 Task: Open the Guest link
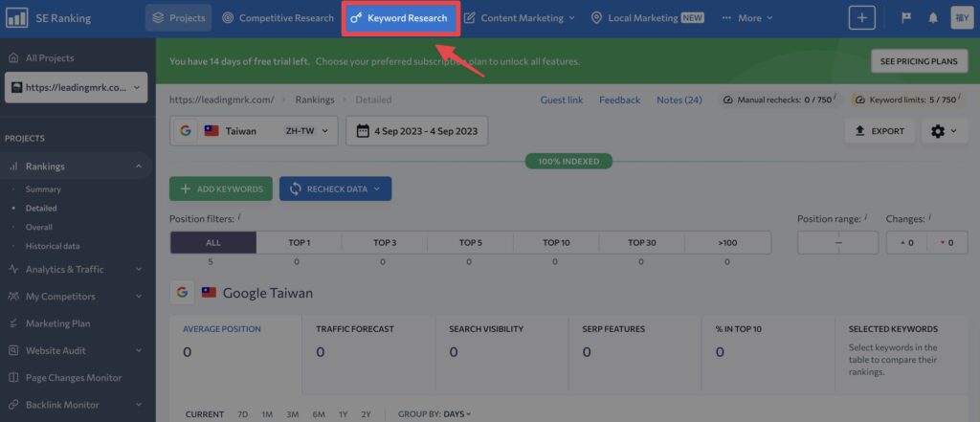pos(561,100)
